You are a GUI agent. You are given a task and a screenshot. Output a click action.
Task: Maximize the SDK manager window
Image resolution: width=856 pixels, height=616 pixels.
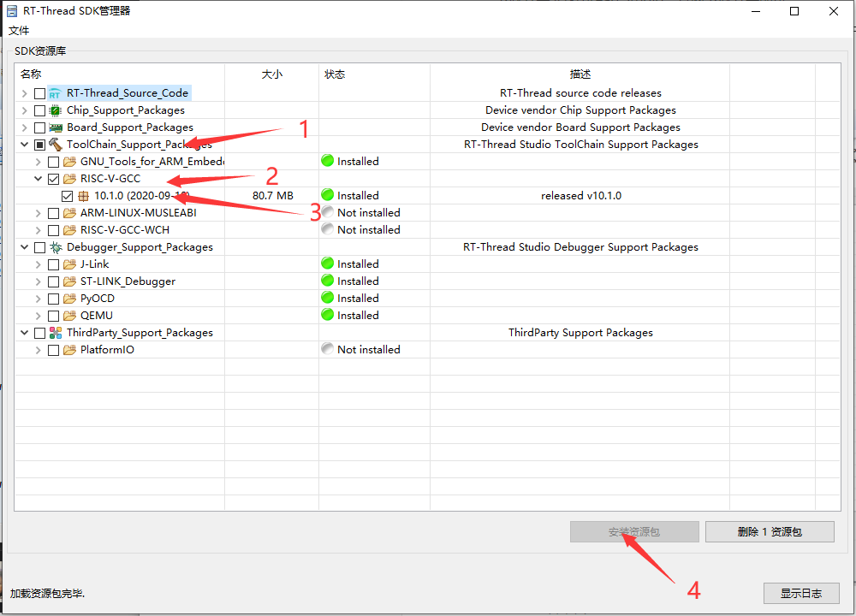[794, 11]
